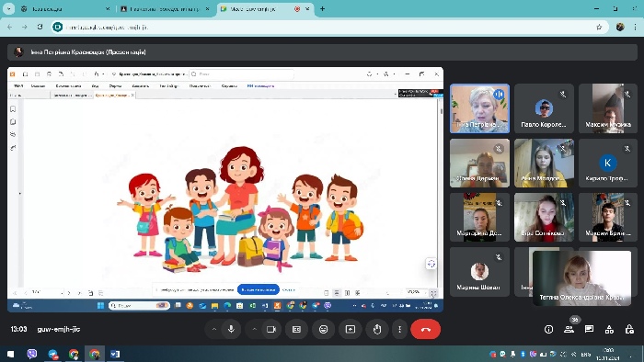Expand audio settings chevron beside microphone

coord(214,329)
